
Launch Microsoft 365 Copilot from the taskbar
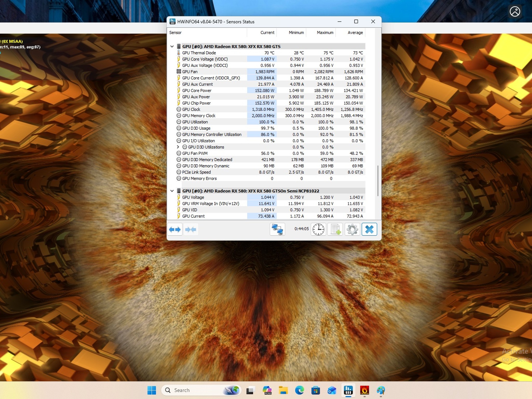[267, 390]
